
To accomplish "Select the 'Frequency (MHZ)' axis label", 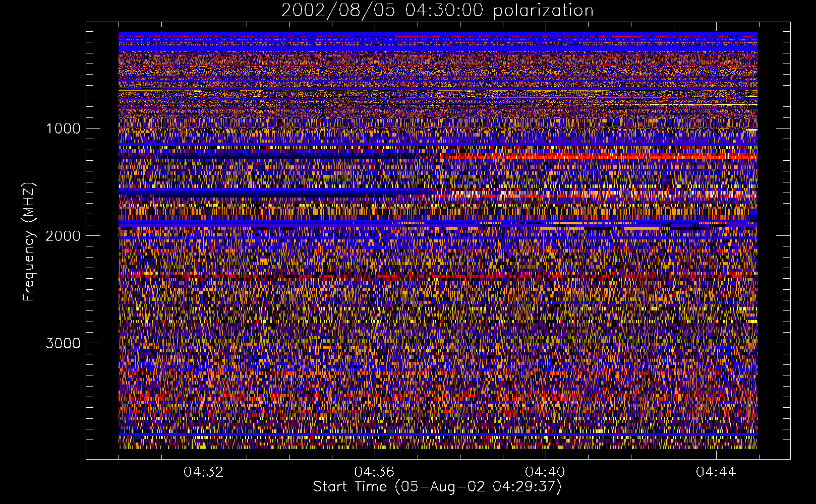I will pos(28,242).
